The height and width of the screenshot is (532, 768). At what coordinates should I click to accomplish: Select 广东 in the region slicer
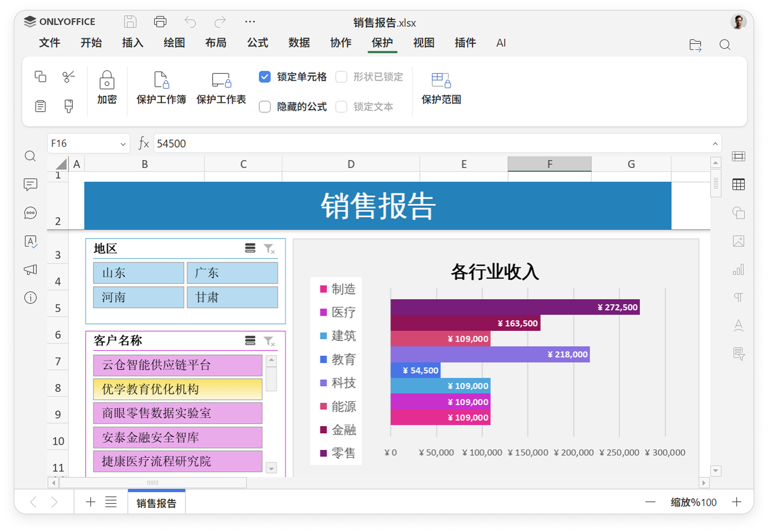tap(232, 273)
